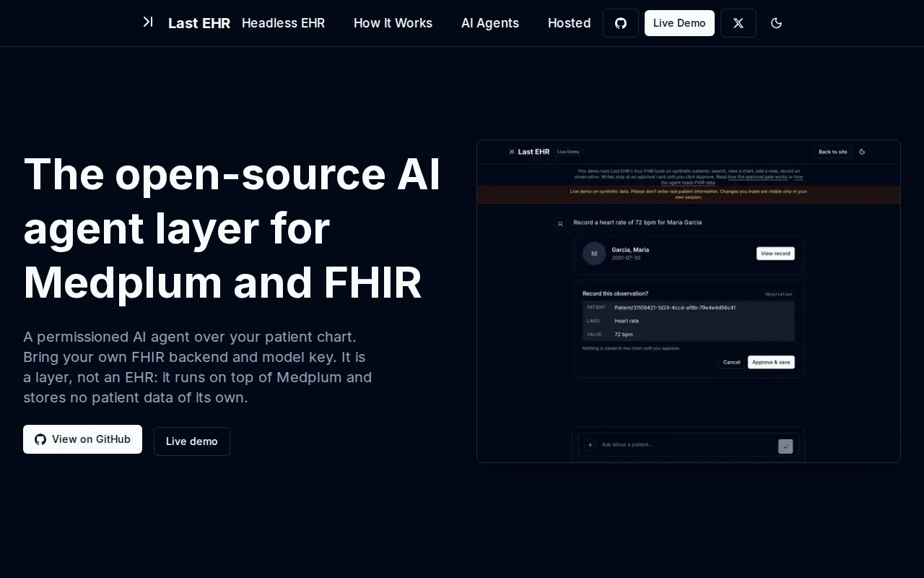Click the M avatar for Garcia, Maria

[594, 254]
